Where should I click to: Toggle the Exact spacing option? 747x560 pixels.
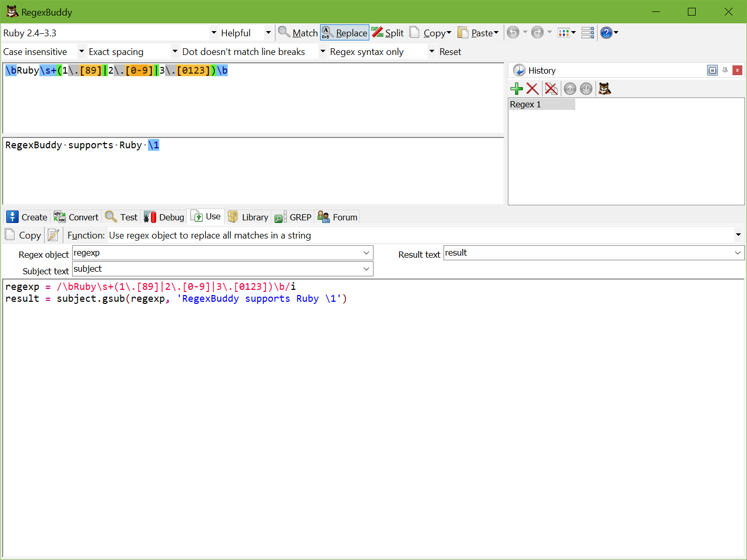point(116,52)
